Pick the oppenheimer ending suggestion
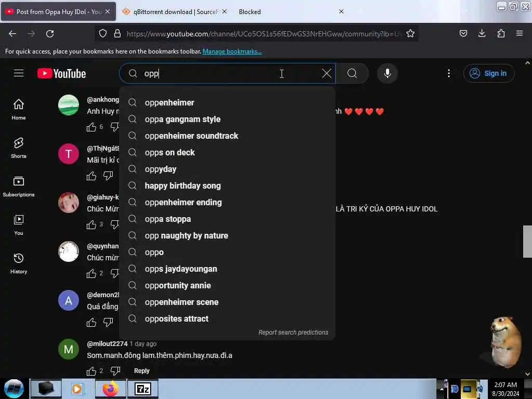Viewport: 532px width, 399px height. point(228,202)
